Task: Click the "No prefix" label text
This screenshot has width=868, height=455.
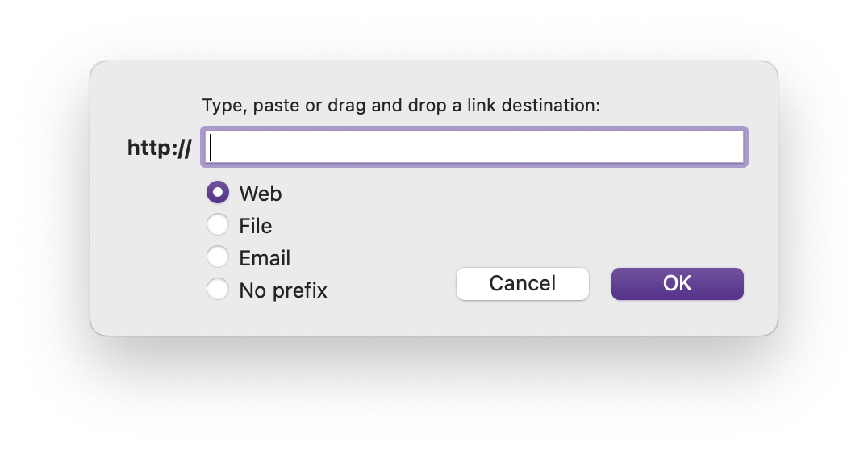Action: [283, 290]
